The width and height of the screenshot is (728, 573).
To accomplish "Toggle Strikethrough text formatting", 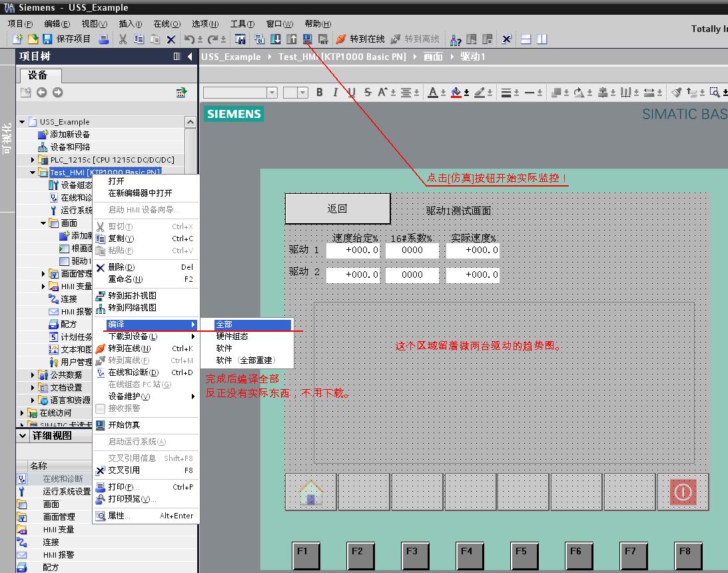I will (367, 93).
